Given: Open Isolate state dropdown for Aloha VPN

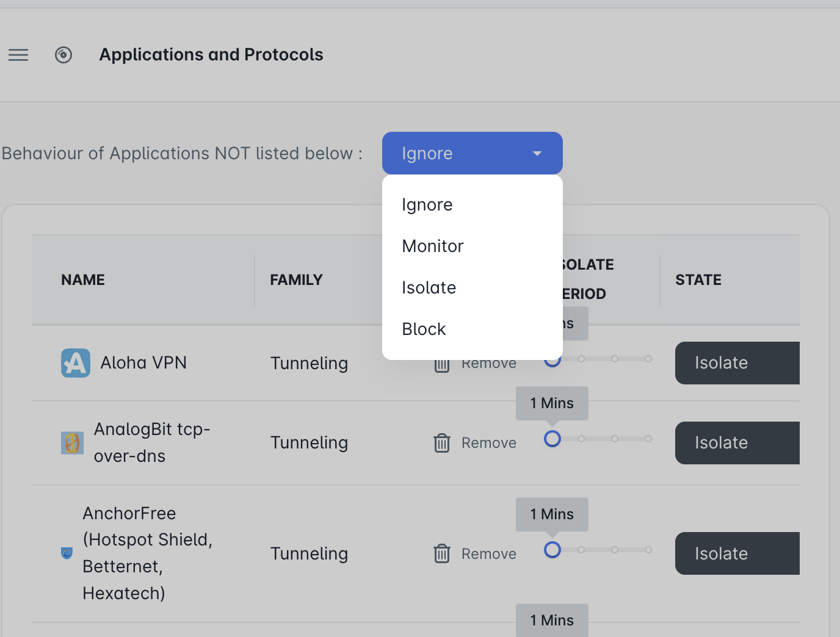Looking at the screenshot, I should point(737,363).
